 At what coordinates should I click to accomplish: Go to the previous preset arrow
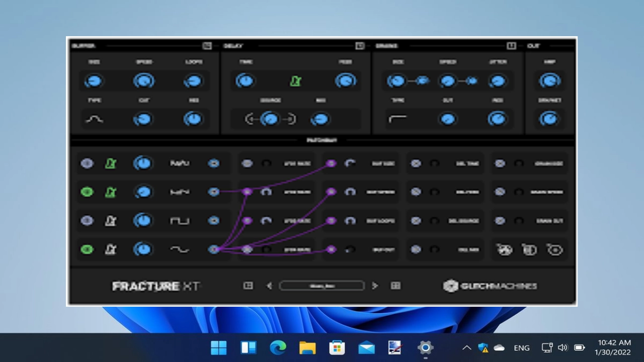[x=269, y=286]
